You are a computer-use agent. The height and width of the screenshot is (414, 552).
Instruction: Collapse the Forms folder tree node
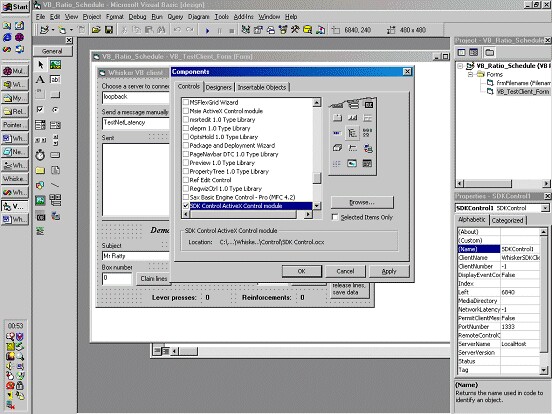tap(470, 75)
